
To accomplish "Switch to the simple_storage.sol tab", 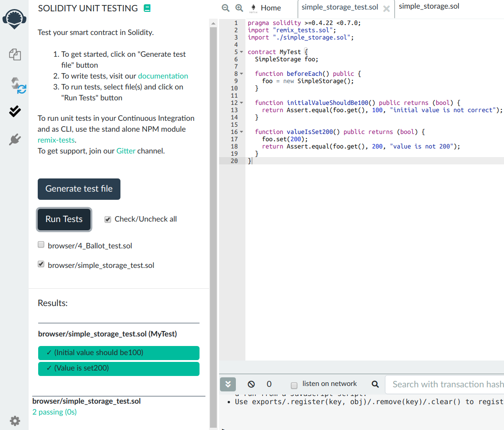I will click(429, 6).
